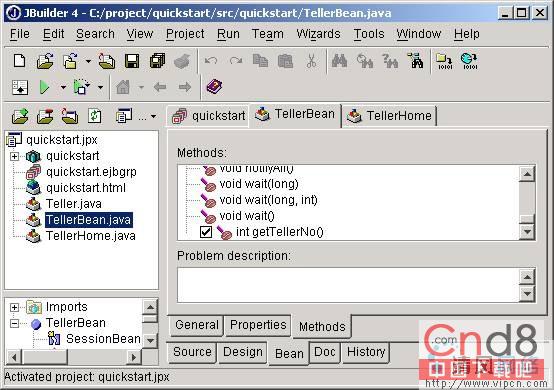Viewport: 554px width, 390px height.
Task: Click the Make project icon with binary digits
Action: click(444, 61)
